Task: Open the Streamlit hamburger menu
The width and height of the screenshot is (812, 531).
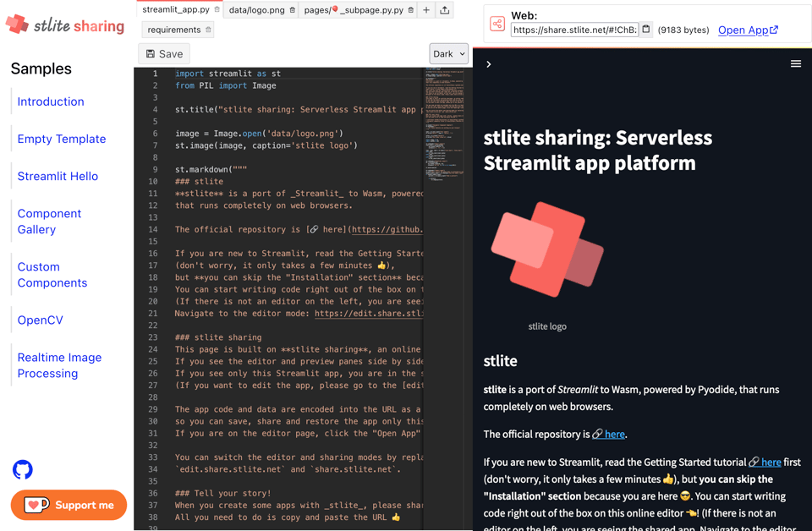Action: pyautogui.click(x=795, y=64)
